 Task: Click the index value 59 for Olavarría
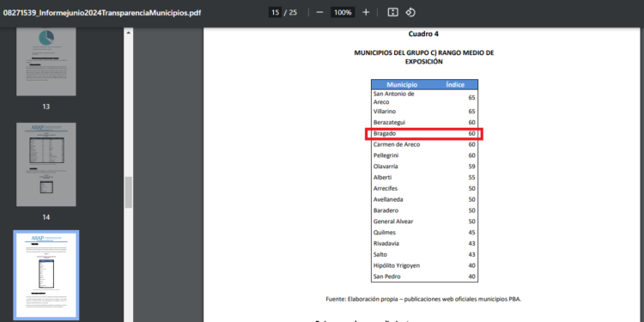tap(471, 167)
